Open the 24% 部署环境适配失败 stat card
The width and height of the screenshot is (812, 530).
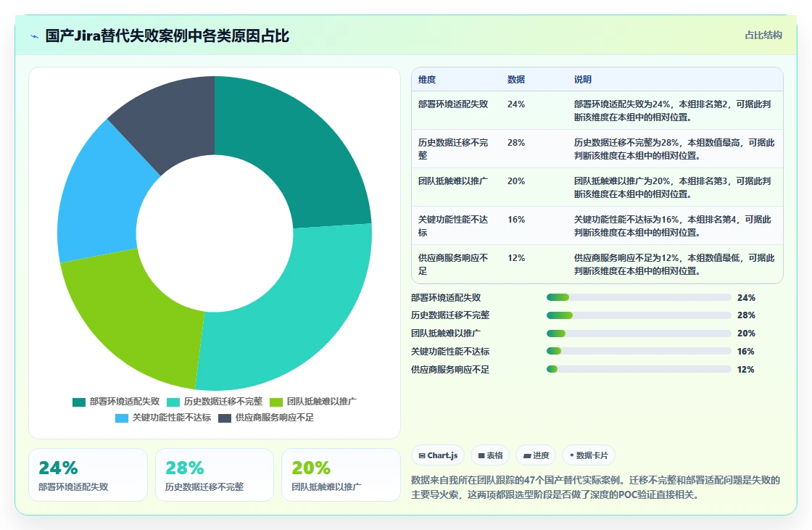tap(88, 475)
